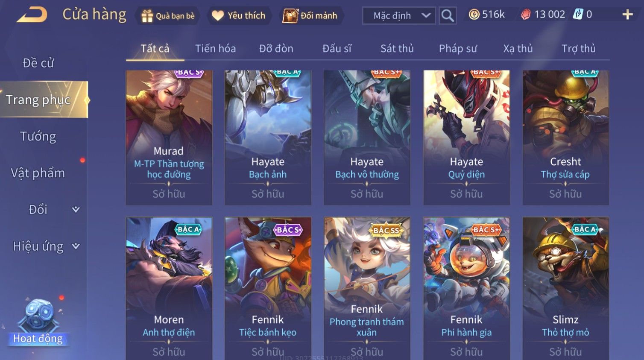The image size is (644, 360).
Task: Open the Hoạt động activity icon
Action: [38, 322]
